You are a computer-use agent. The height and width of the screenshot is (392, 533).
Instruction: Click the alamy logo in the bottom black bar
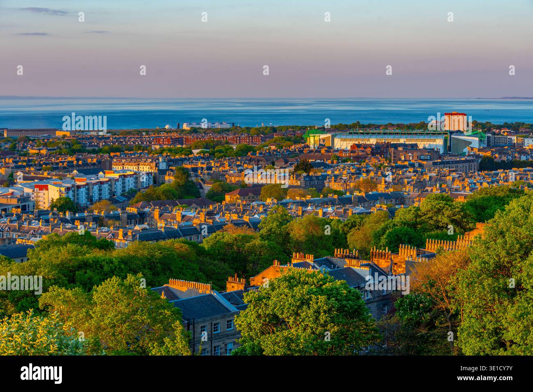coord(41,374)
